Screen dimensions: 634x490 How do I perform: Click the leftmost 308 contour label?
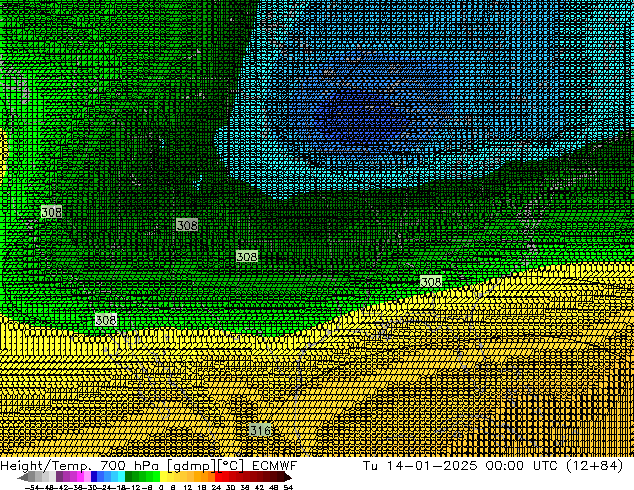pyautogui.click(x=51, y=211)
